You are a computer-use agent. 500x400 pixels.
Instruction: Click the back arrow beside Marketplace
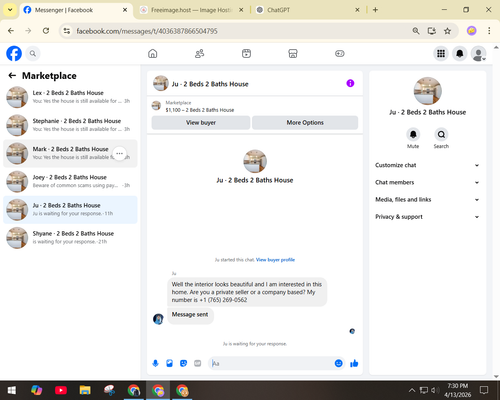click(12, 76)
